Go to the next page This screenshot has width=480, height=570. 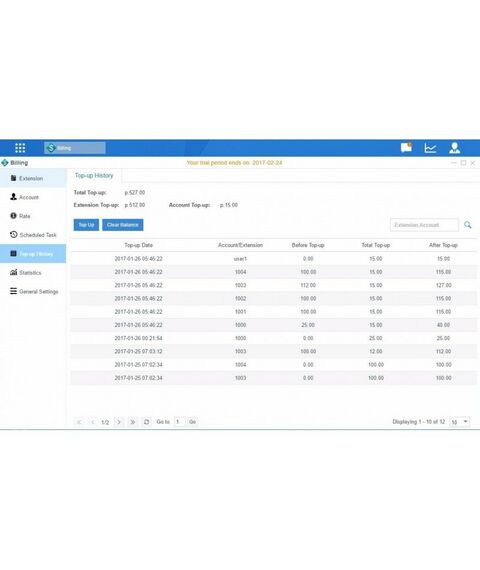point(119,422)
